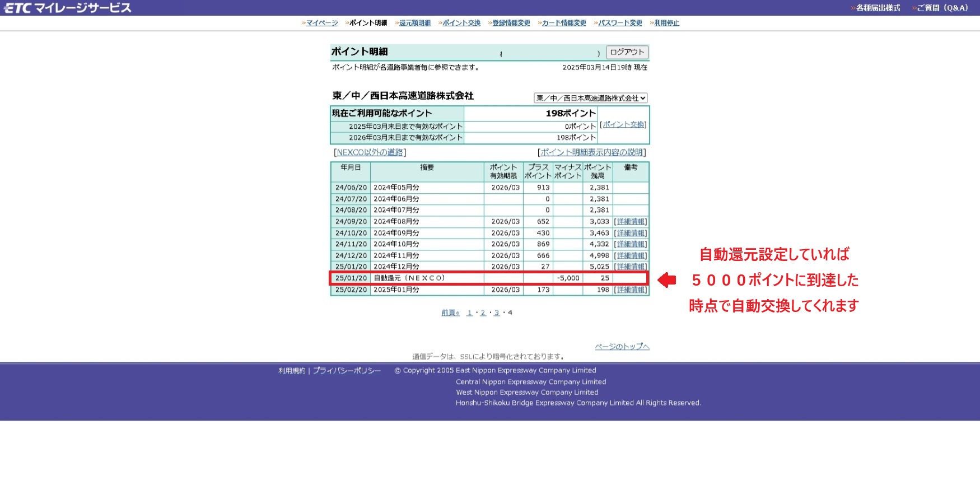Go to 還元額明細 in the navigation bar

[x=415, y=23]
